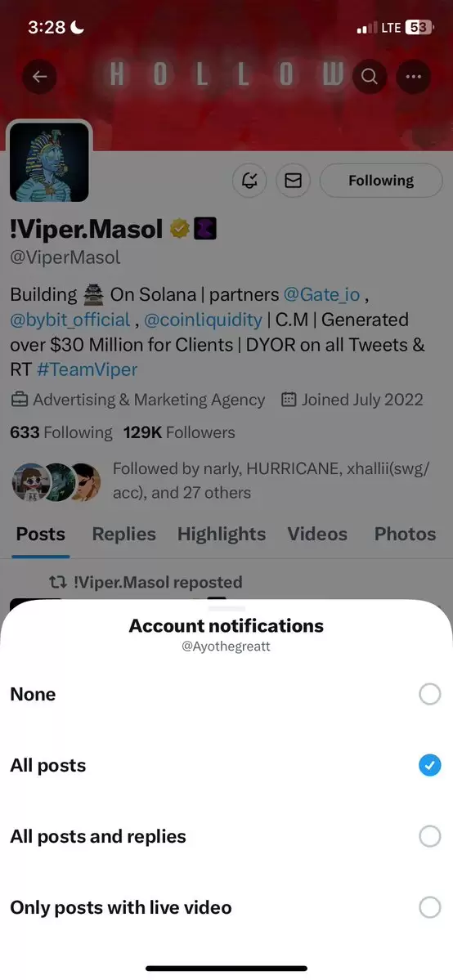Screen dimensions: 453x980
Task: Open the Videos tab
Action: point(317,534)
